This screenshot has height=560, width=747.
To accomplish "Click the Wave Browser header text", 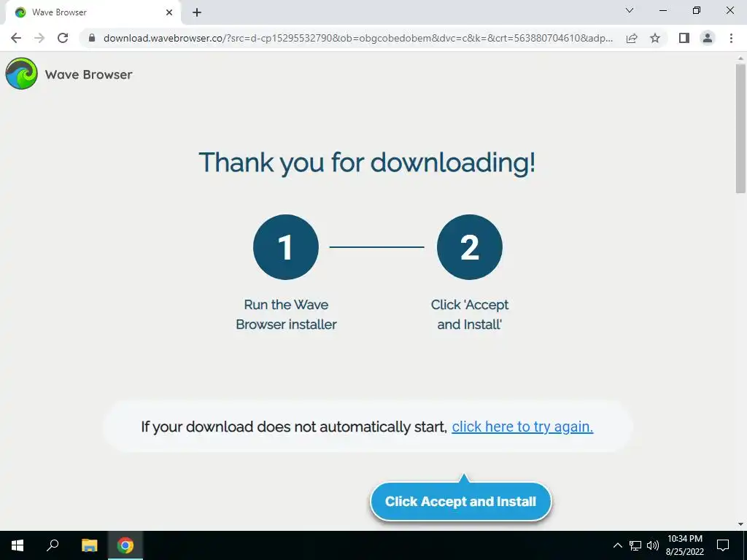I will (88, 74).
